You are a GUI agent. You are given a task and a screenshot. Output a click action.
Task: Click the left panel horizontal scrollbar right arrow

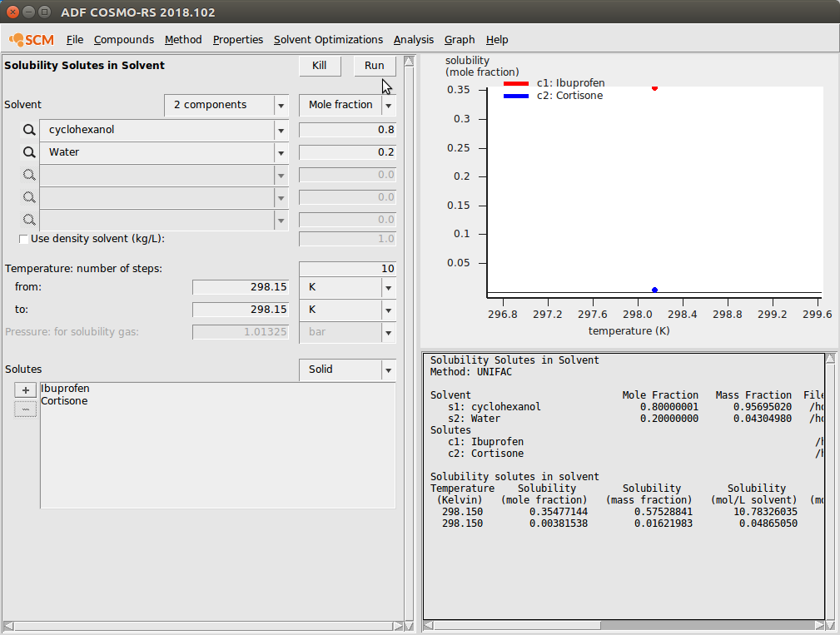[x=398, y=626]
